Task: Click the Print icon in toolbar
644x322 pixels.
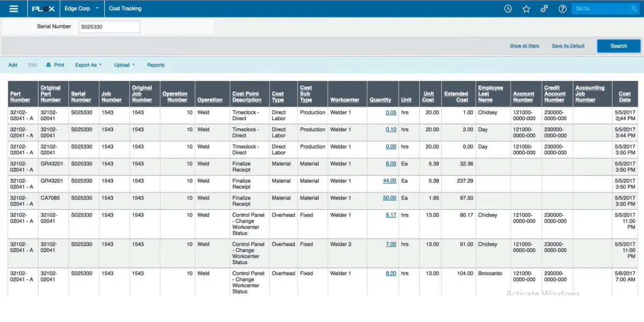Action: point(48,65)
